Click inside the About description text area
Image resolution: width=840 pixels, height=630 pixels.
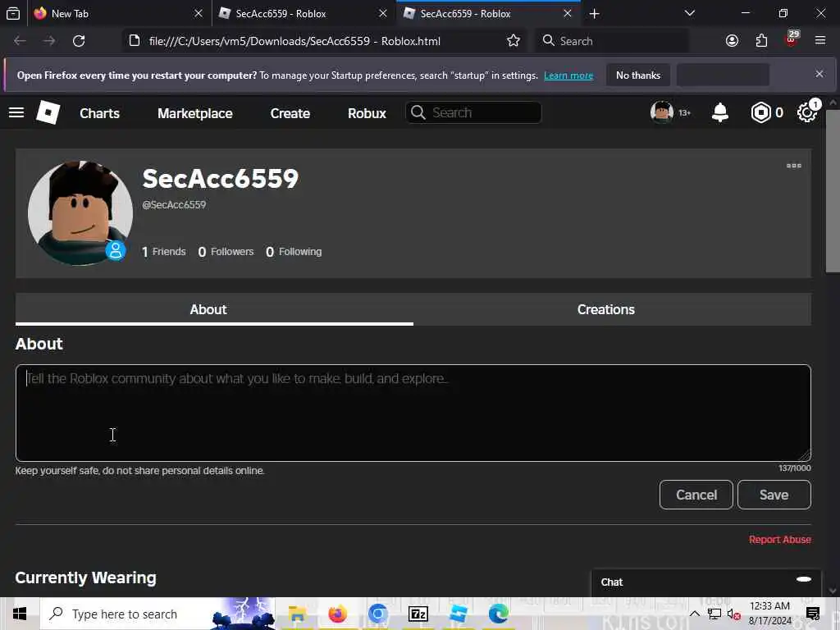coord(413,413)
